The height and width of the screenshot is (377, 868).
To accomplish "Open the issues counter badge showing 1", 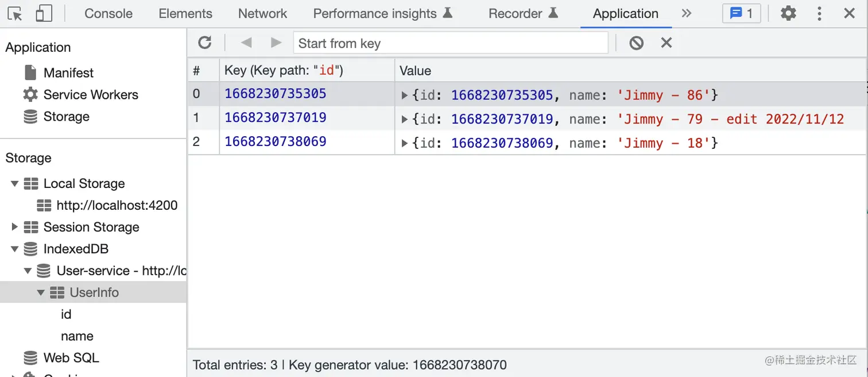I will pos(741,13).
